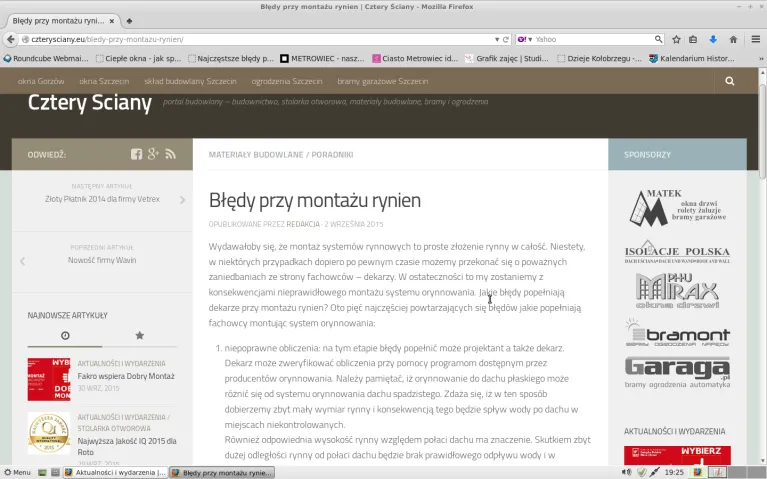The image size is (767, 479).
Task: Go to next article Złoty Płatnik 2014
Action: [x=102, y=199]
